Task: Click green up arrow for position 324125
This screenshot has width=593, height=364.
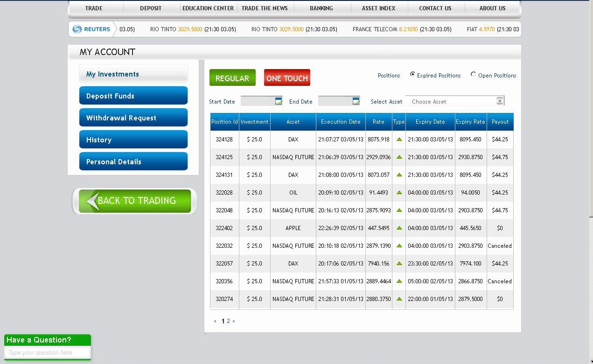Action: coord(399,157)
